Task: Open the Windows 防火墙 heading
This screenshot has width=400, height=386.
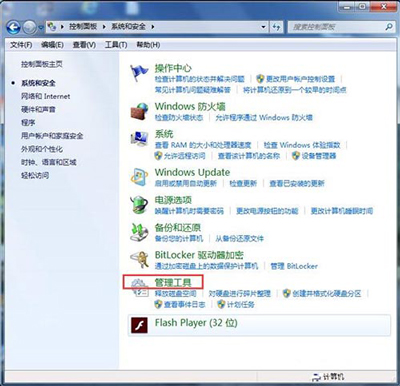Action: [190, 106]
